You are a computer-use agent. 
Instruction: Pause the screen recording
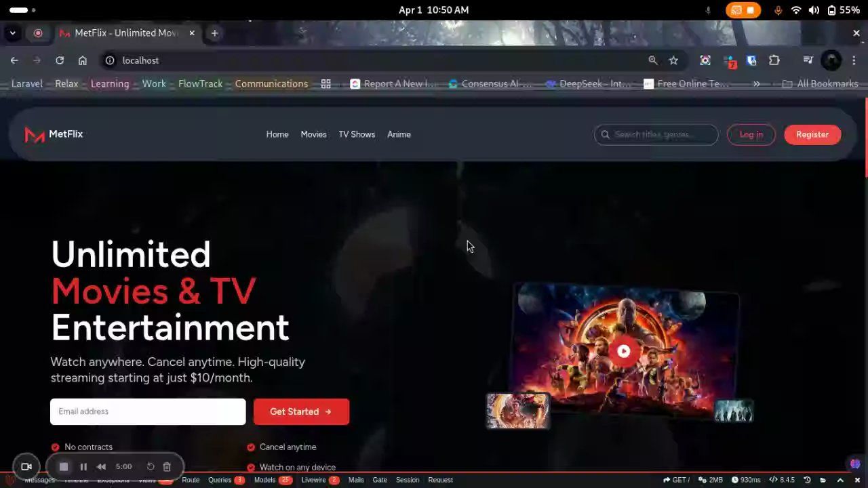tap(83, 466)
